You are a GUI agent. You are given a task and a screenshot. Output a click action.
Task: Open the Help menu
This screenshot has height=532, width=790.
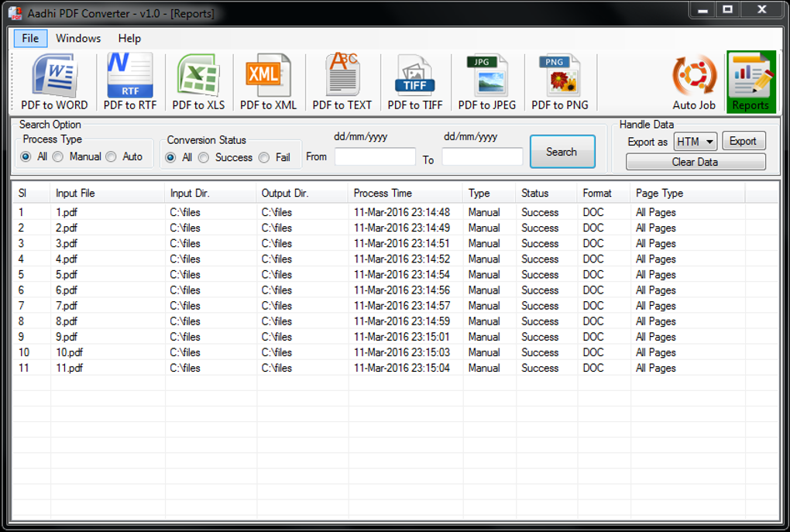[x=129, y=38]
